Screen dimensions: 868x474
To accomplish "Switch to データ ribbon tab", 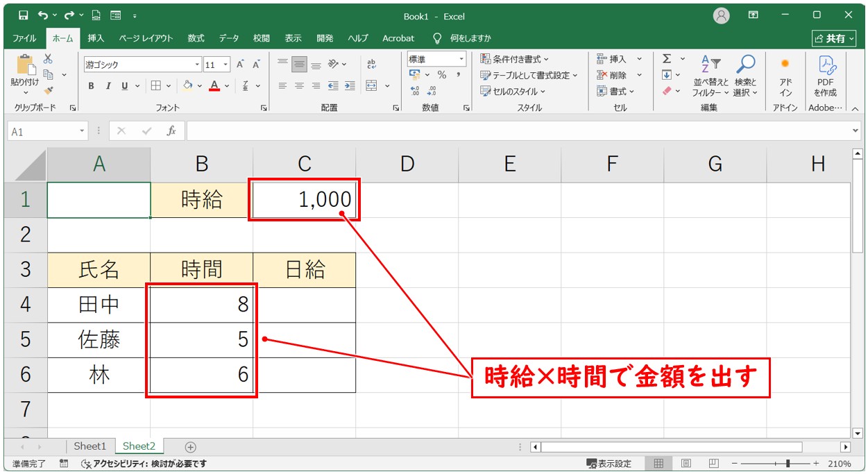I will (x=229, y=38).
